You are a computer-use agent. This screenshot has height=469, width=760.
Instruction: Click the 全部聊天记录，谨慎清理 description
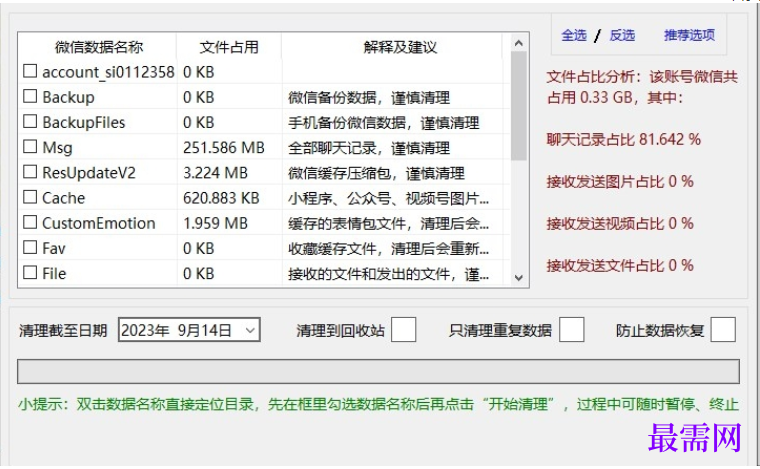click(x=369, y=148)
